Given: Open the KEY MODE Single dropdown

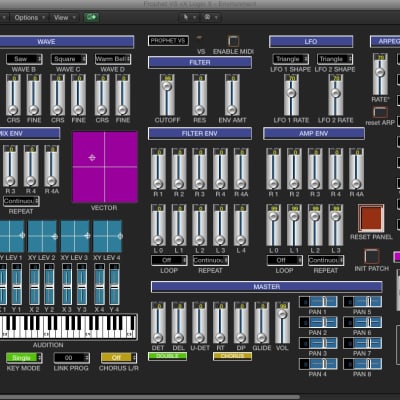Looking at the screenshot, I should (24, 358).
